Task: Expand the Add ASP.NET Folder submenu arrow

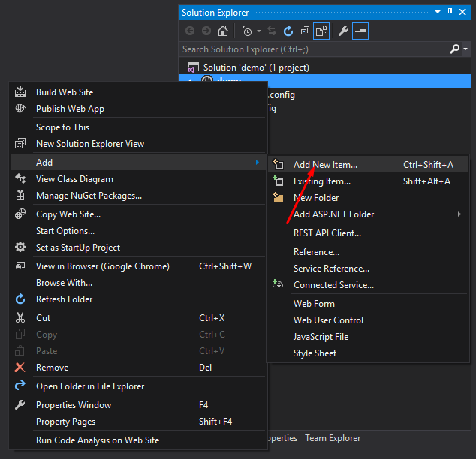Action: coord(459,214)
